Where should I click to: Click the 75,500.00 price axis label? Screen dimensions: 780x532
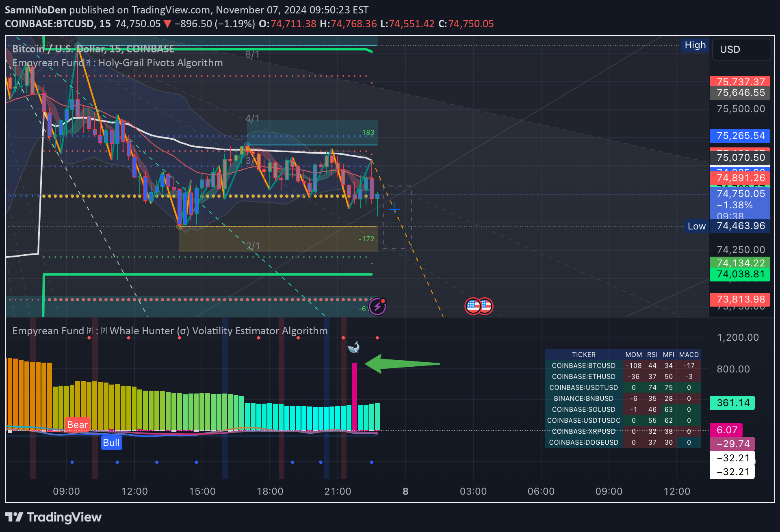click(x=741, y=109)
